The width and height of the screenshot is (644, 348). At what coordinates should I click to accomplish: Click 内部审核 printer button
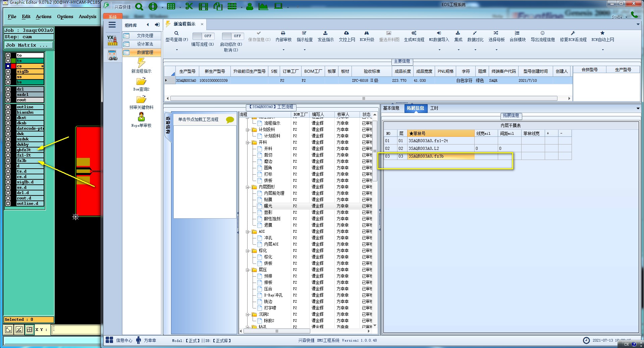[283, 36]
